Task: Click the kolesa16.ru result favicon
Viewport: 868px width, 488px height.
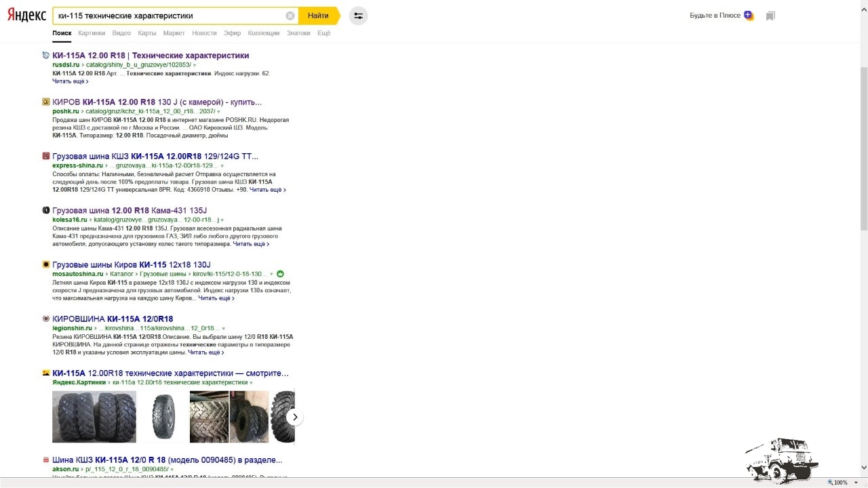Action: pyautogui.click(x=46, y=210)
